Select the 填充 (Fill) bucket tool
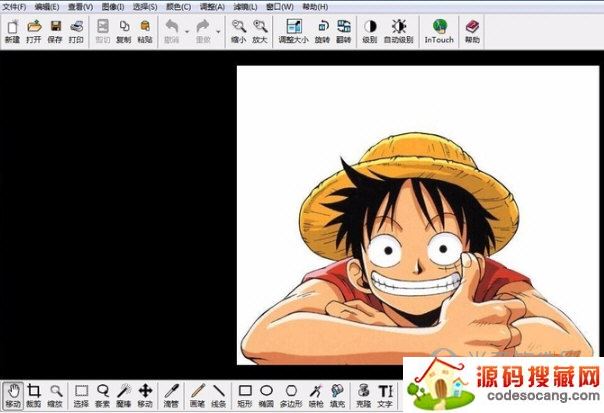 pos(337,395)
